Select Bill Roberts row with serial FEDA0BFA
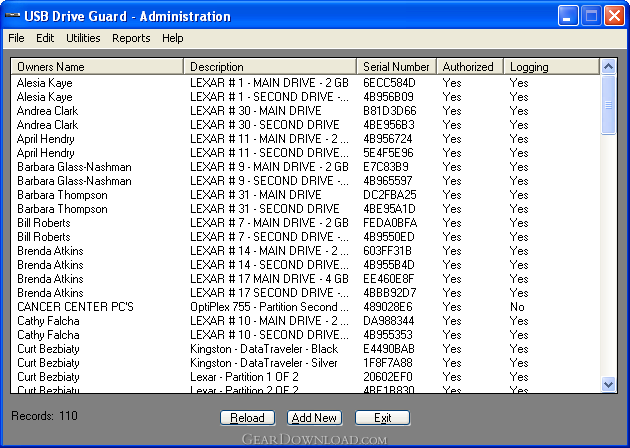This screenshot has width=630, height=448. [305, 223]
